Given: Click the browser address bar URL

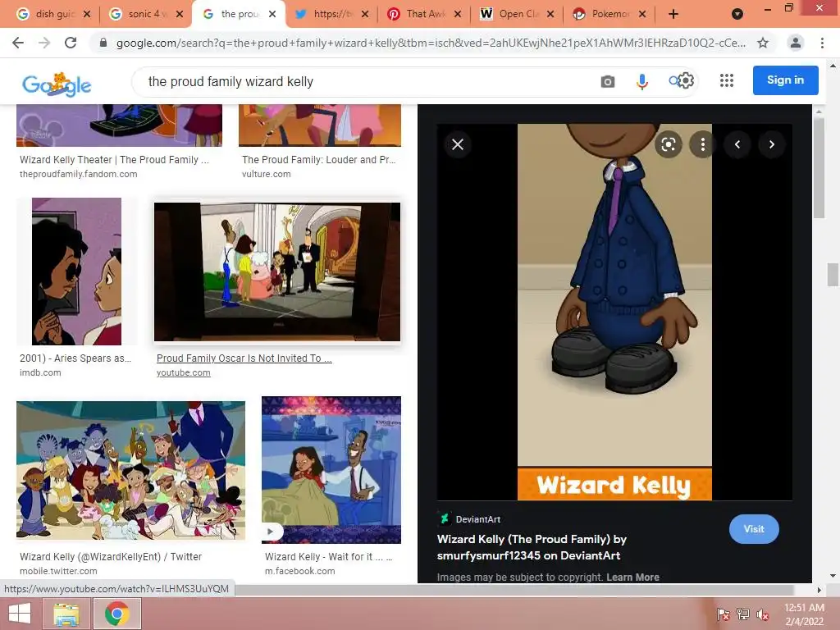Looking at the screenshot, I should (431, 43).
